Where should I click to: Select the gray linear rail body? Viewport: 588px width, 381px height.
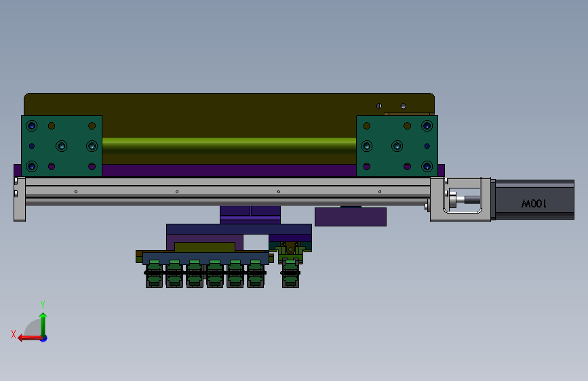tap(228, 191)
